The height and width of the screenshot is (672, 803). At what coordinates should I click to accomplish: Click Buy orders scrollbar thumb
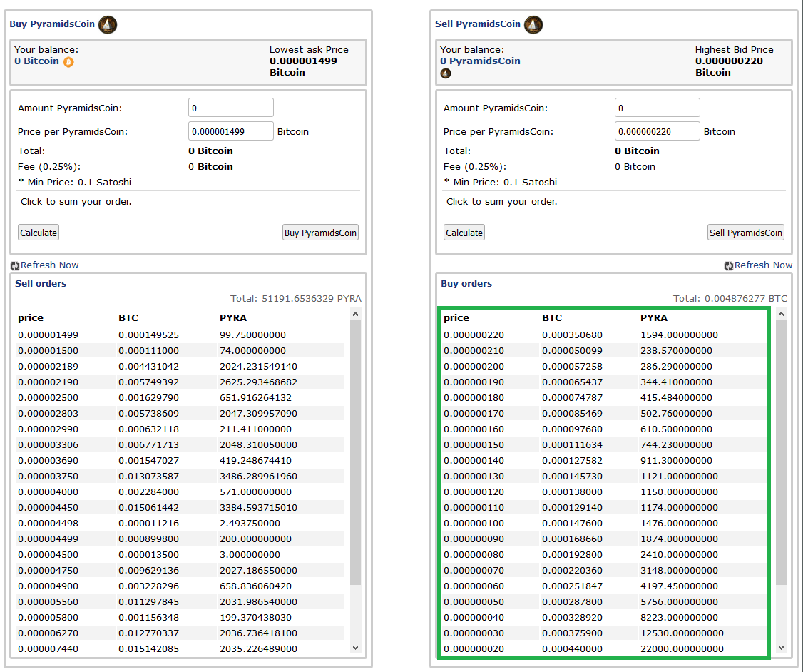(x=781, y=452)
